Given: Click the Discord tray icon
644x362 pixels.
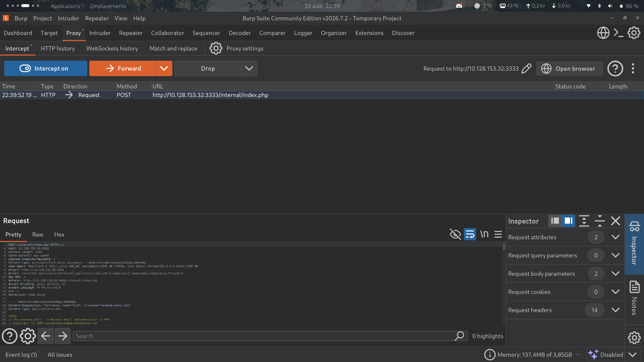Looking at the screenshot, I should click(459, 6).
